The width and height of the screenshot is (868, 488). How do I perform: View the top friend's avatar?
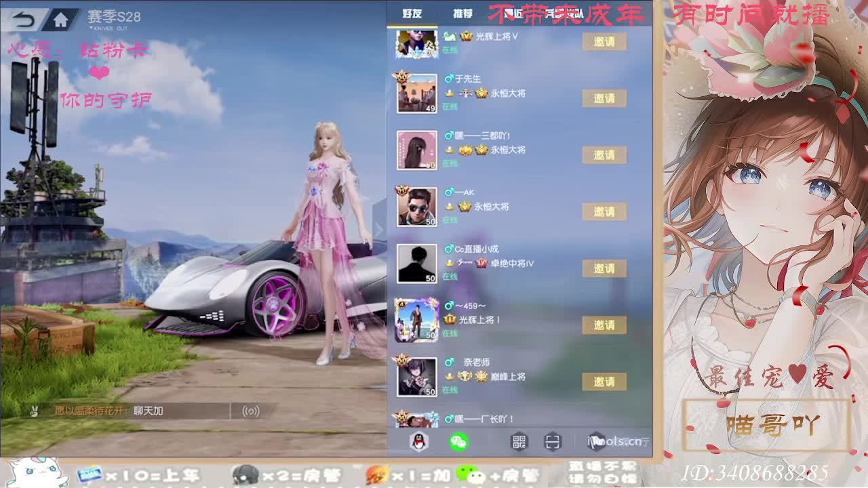coord(416,43)
